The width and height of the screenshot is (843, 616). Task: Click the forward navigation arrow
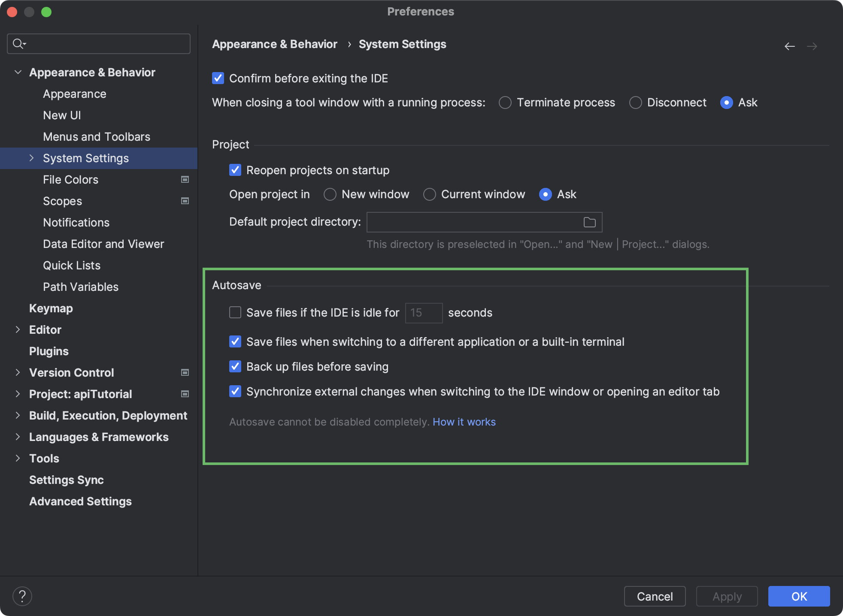(813, 46)
